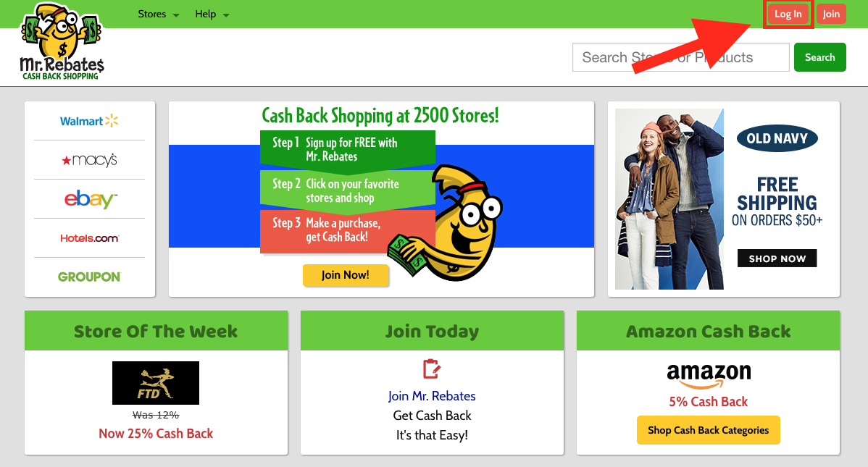Click the yellow Join Now! button
The height and width of the screenshot is (467, 868).
[346, 275]
